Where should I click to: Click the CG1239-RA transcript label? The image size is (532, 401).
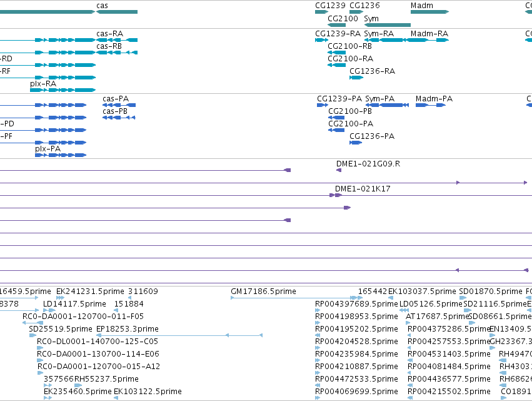(338, 34)
